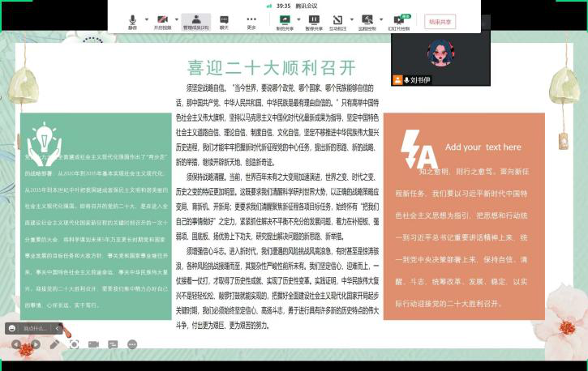Go to the previous slide
The height and width of the screenshot is (371, 588).
click(15, 344)
